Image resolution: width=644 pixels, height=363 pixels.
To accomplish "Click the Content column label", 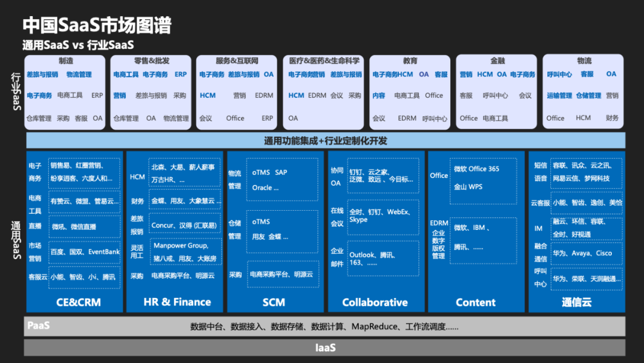I will (476, 303).
